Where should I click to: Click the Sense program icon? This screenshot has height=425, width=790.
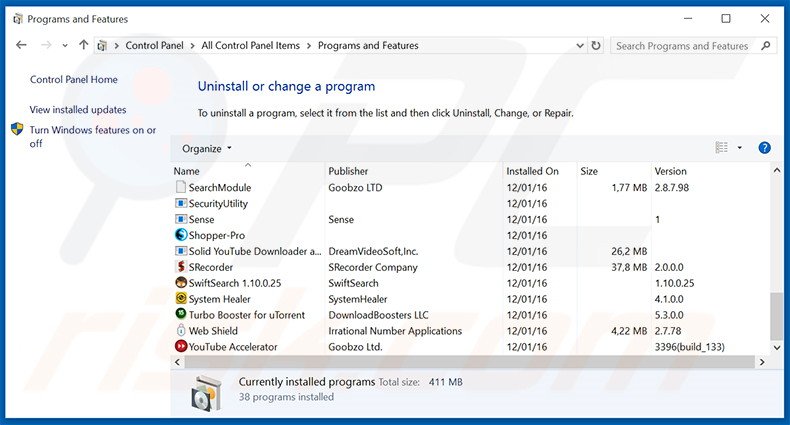click(180, 219)
